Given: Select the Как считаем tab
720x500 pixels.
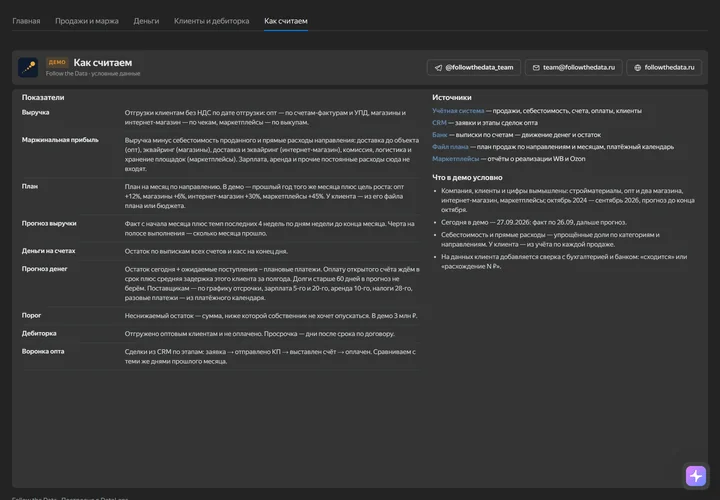Looking at the screenshot, I should [x=286, y=21].
